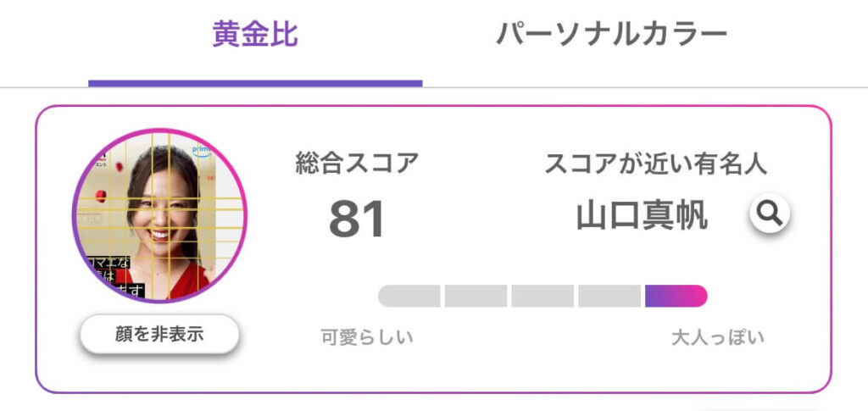
Task: Click the celebrity name 山口真帆
Action: 642,215
